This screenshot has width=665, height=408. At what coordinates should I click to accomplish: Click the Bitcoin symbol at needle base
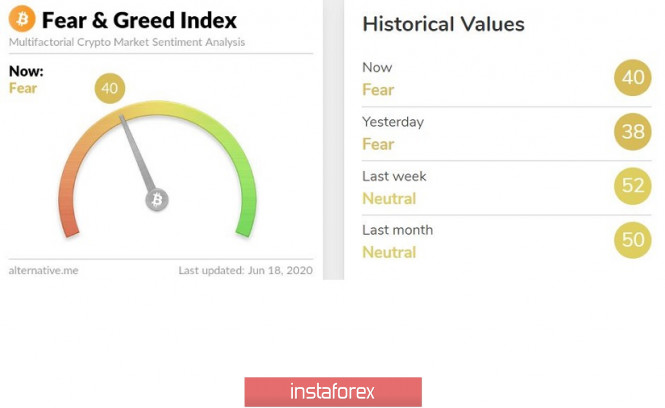(x=157, y=200)
